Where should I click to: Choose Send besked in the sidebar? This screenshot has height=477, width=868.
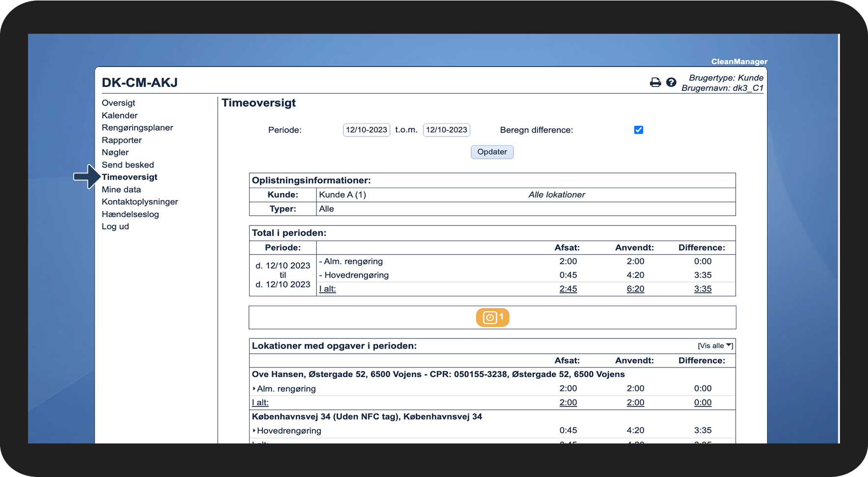(128, 165)
